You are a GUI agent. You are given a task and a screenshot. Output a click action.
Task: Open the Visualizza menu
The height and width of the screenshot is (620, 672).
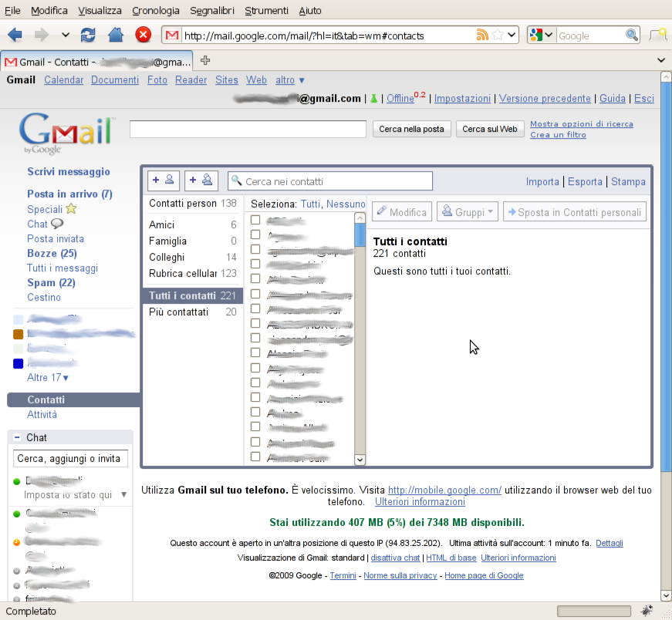(x=100, y=10)
